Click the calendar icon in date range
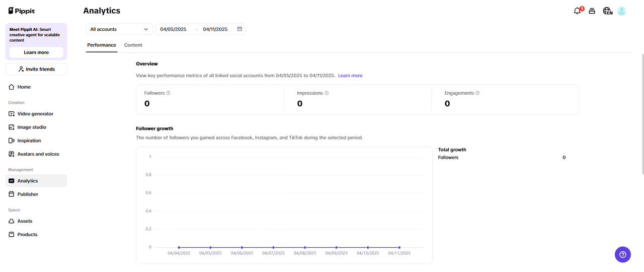 click(x=239, y=29)
